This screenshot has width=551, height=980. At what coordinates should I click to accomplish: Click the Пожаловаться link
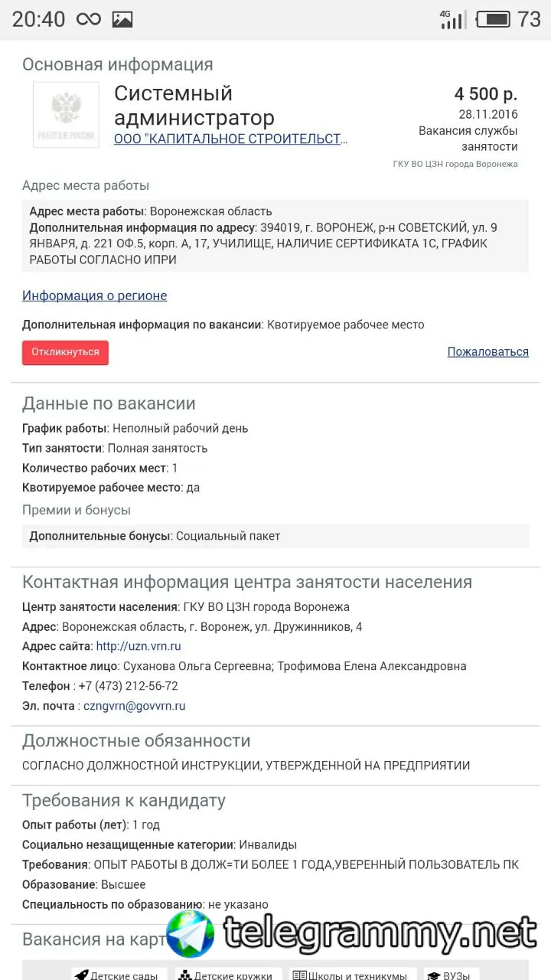tap(487, 351)
